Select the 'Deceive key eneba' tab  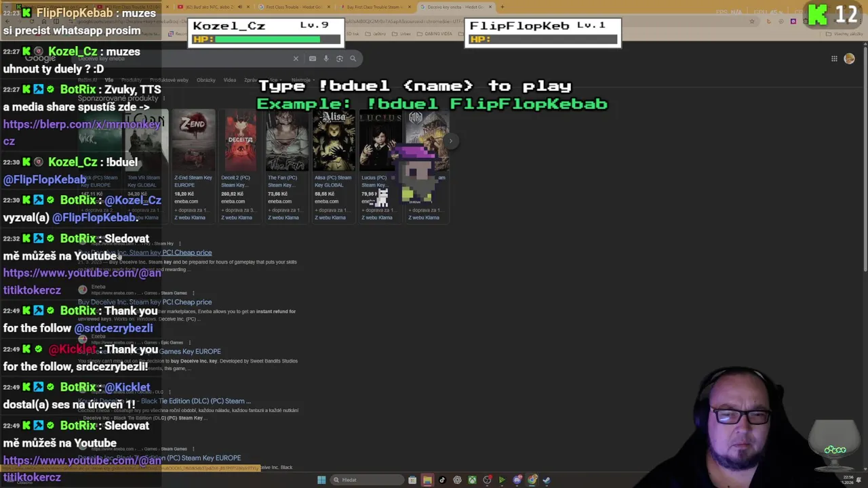[456, 7]
